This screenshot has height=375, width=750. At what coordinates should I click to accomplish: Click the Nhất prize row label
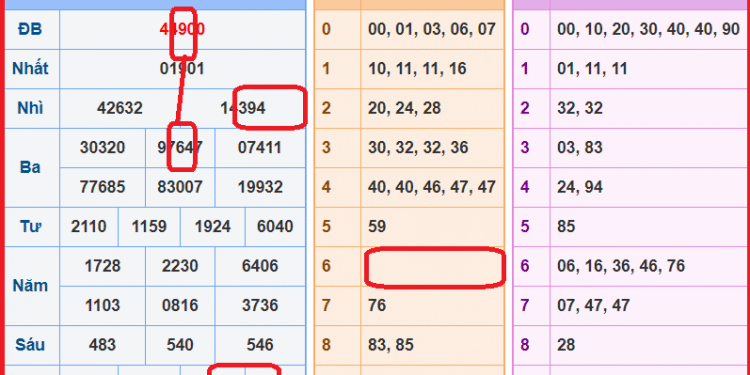pos(30,69)
